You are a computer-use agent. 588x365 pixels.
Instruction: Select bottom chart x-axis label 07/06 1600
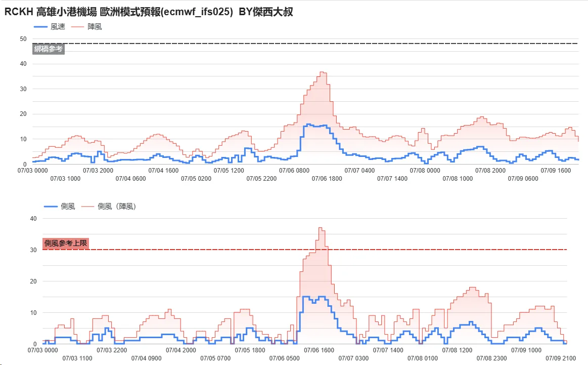(x=319, y=350)
